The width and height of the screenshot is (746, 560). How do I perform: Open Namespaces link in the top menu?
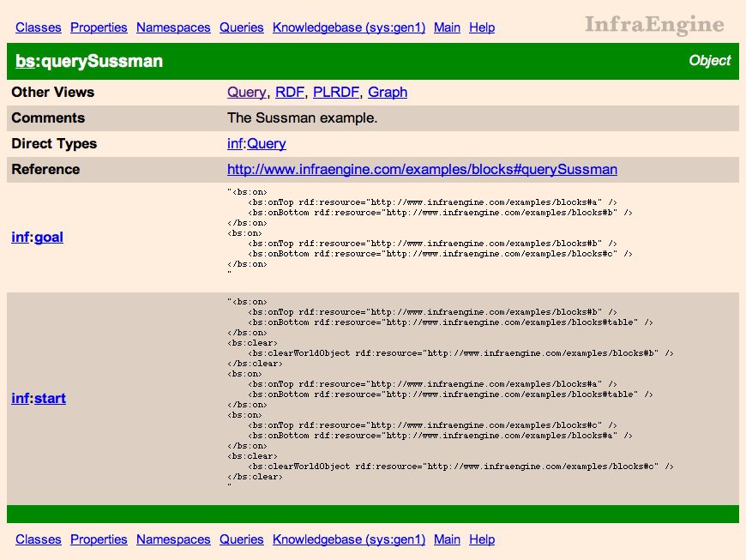tap(173, 27)
